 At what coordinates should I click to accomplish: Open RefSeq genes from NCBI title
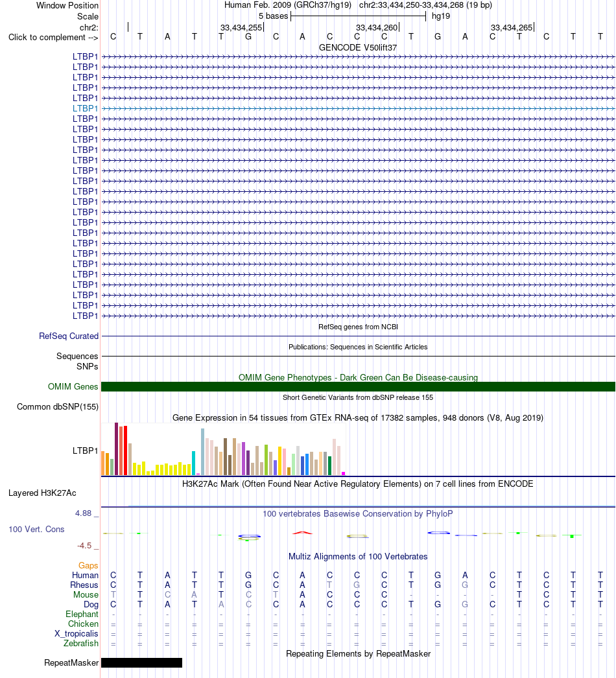click(x=358, y=327)
